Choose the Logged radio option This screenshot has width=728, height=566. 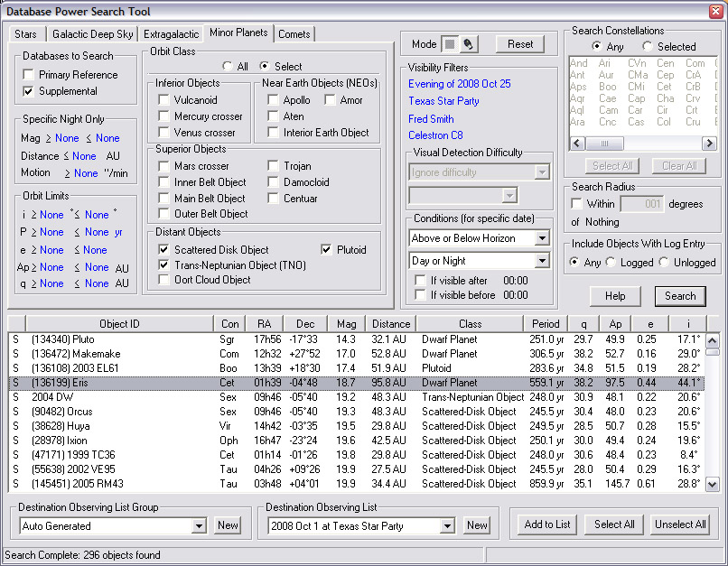(611, 263)
